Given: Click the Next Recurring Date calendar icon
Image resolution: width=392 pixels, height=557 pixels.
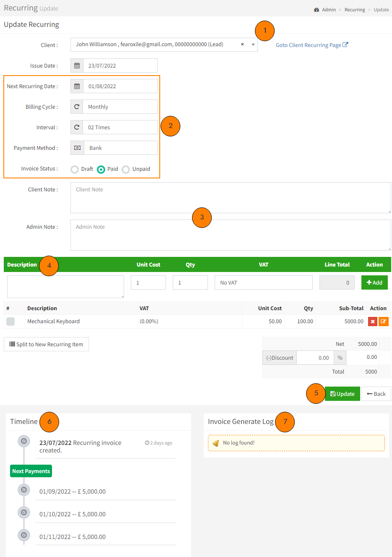Looking at the screenshot, I should pyautogui.click(x=77, y=86).
